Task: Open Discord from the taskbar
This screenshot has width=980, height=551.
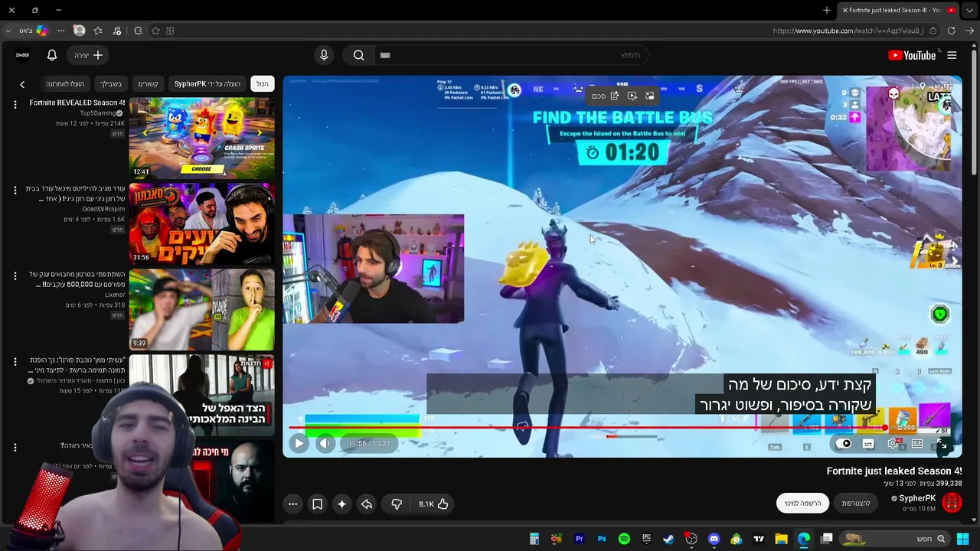Action: click(714, 539)
